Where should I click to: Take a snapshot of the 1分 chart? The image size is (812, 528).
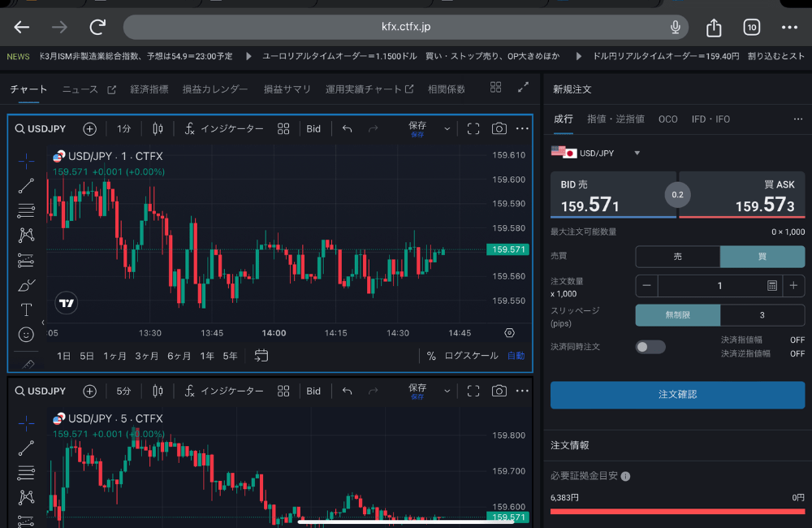pos(499,128)
